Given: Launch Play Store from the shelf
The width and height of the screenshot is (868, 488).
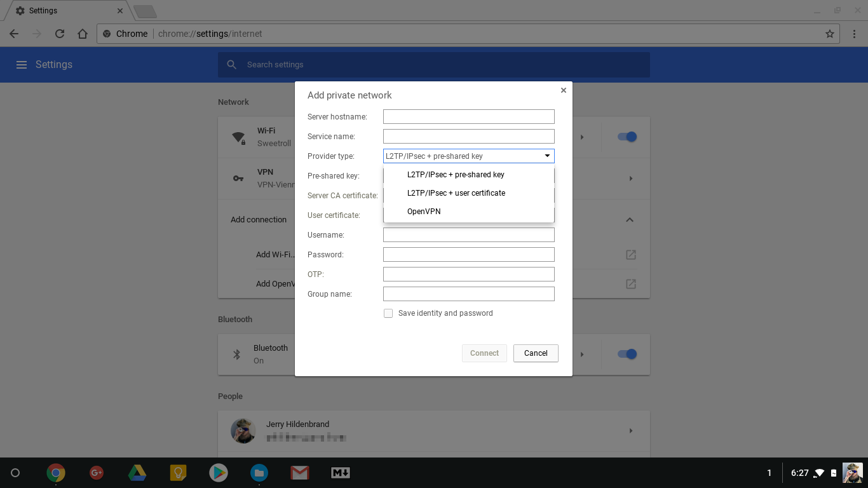Looking at the screenshot, I should click(x=219, y=473).
